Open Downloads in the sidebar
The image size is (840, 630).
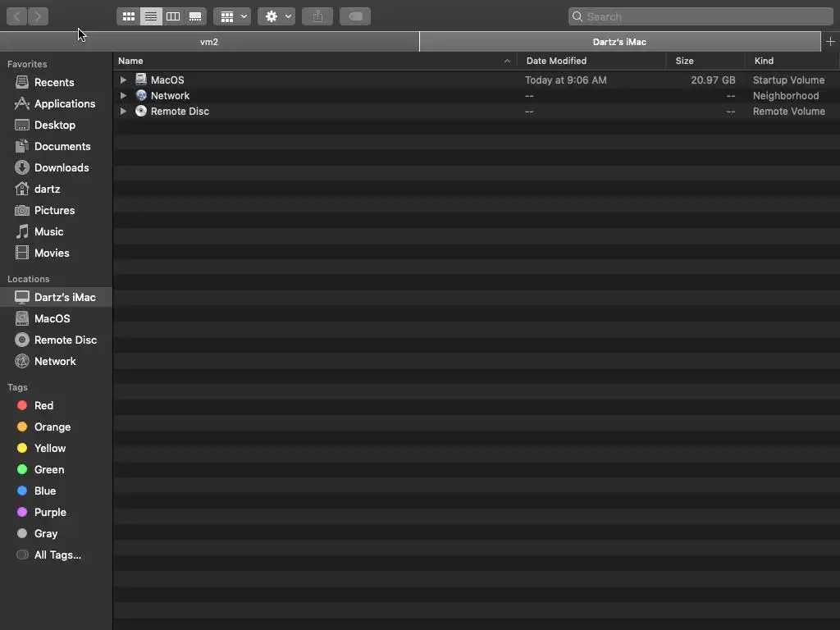click(57, 167)
